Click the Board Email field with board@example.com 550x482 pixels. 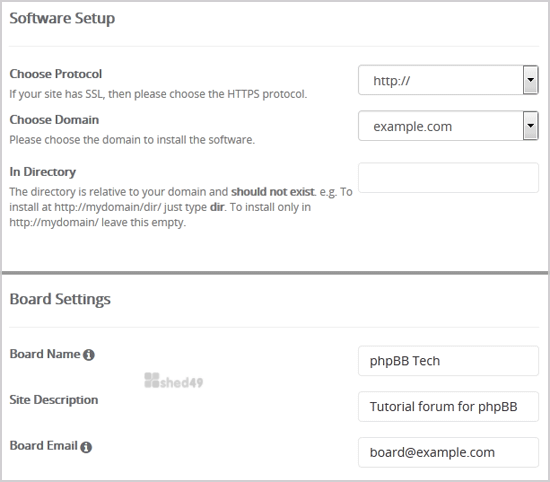pos(448,452)
